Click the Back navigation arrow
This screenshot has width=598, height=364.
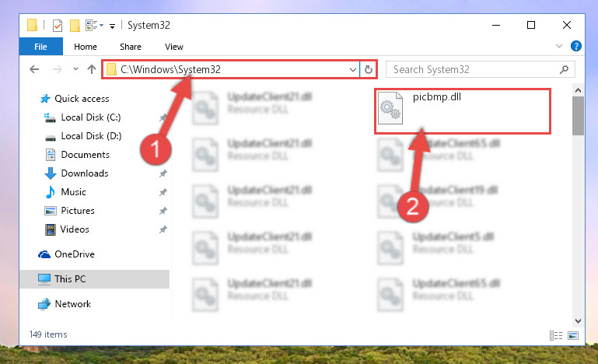34,69
